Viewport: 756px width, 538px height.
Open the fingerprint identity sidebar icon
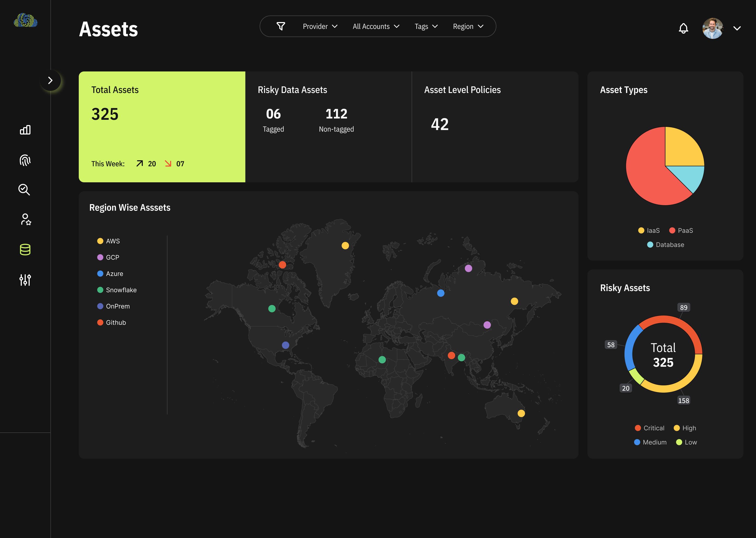coord(25,160)
